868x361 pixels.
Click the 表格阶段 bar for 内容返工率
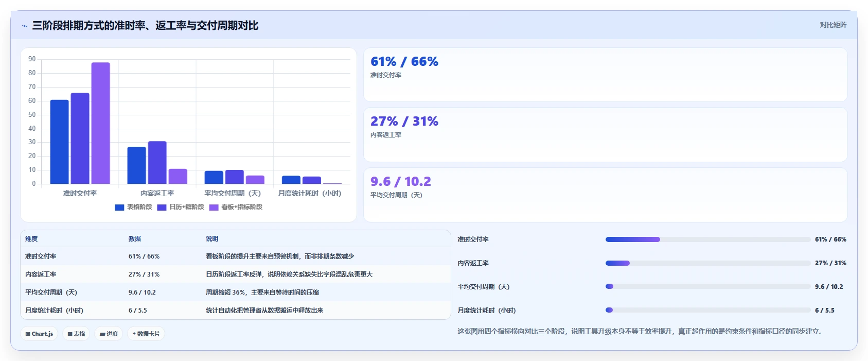point(136,165)
